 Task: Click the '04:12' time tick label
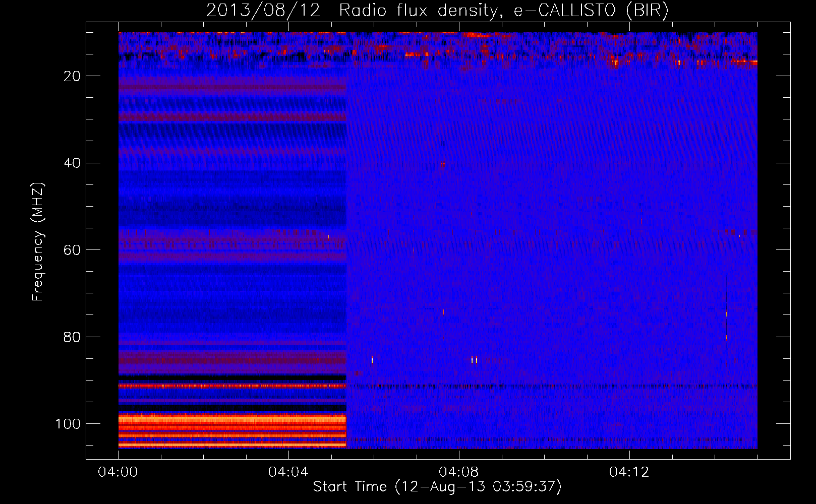629,472
